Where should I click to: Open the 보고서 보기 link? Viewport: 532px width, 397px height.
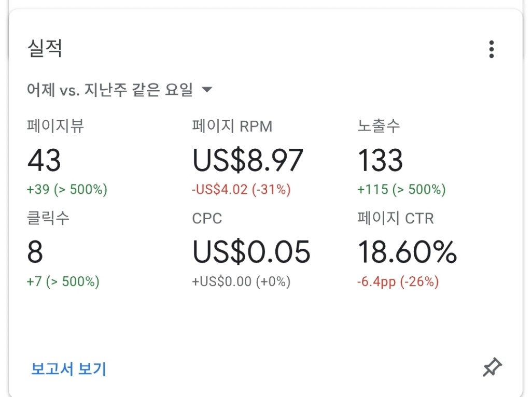coord(68,369)
